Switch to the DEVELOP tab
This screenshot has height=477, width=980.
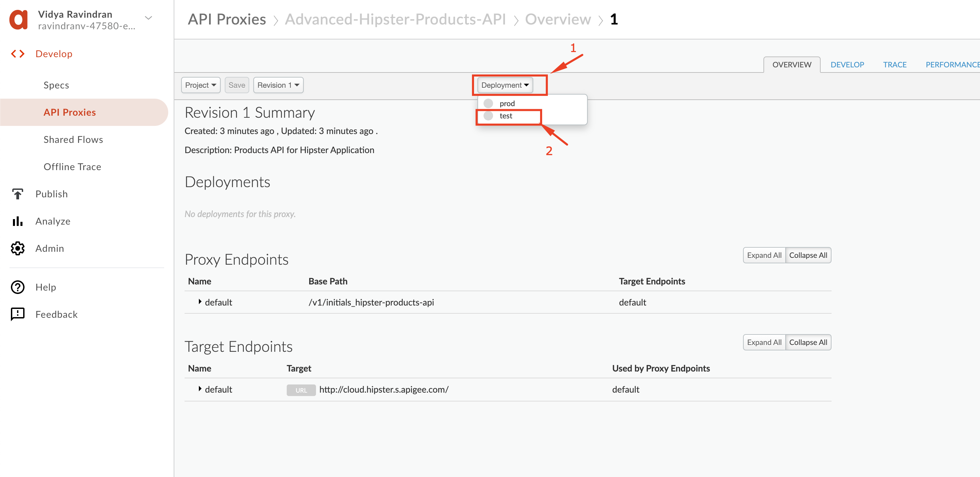[847, 65]
